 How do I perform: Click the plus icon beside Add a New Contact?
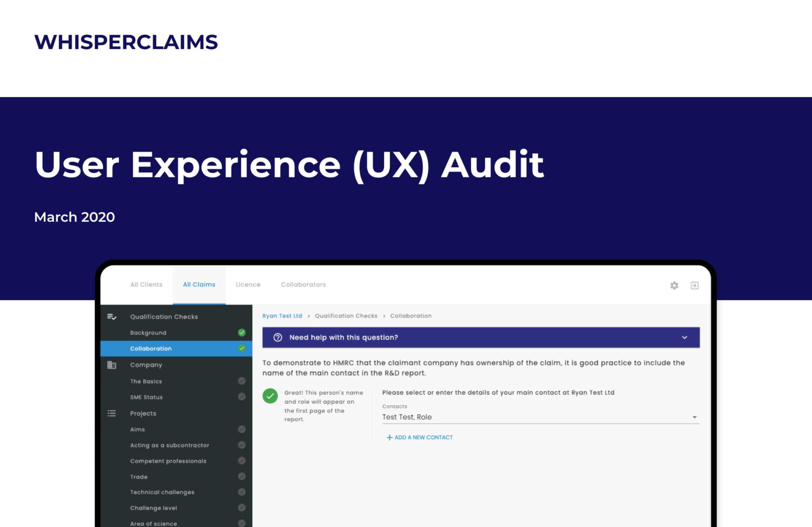pyautogui.click(x=389, y=437)
